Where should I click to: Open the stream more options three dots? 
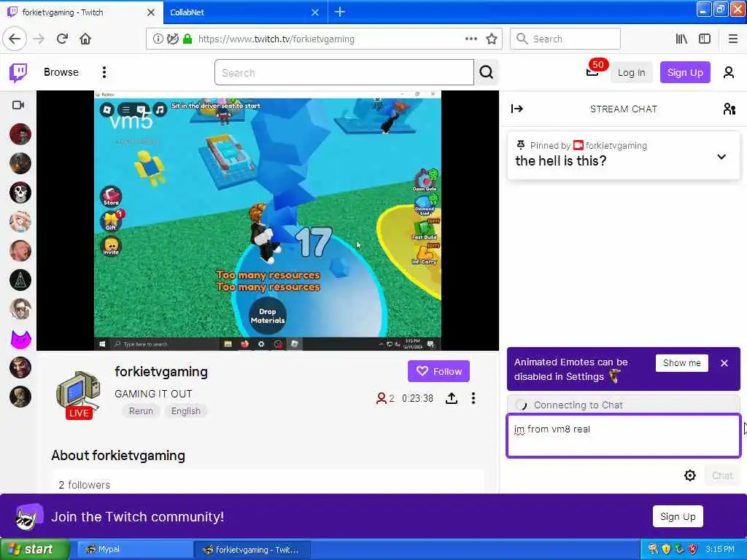click(x=473, y=398)
